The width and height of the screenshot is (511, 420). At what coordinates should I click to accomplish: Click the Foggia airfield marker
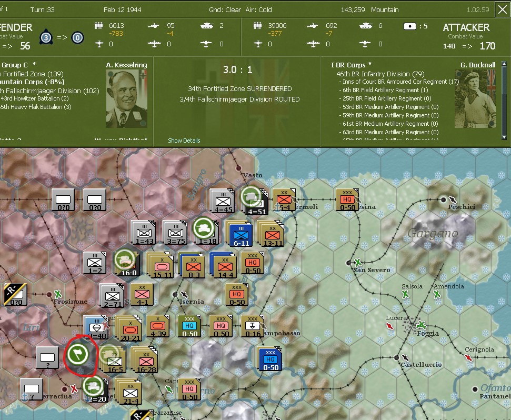tap(422, 325)
